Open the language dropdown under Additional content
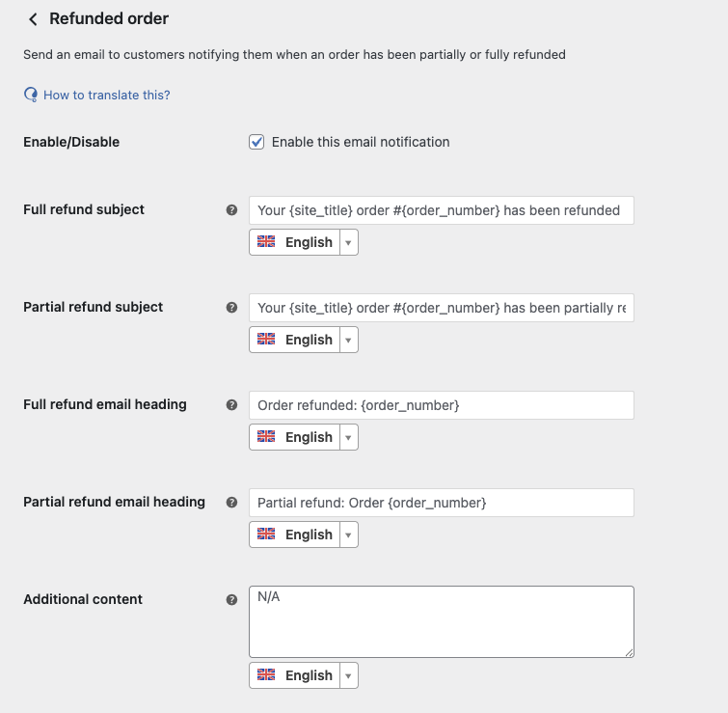728x713 pixels. (x=348, y=675)
